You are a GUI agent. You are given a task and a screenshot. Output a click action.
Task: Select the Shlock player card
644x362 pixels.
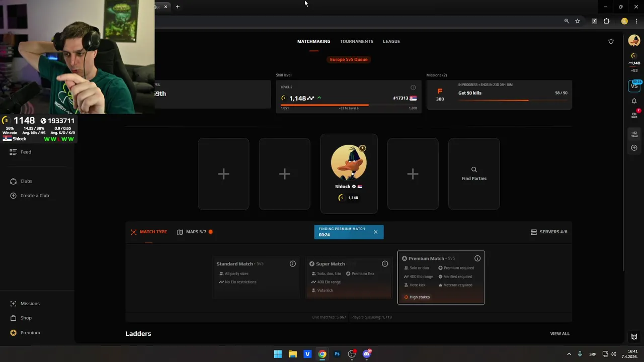(x=349, y=173)
